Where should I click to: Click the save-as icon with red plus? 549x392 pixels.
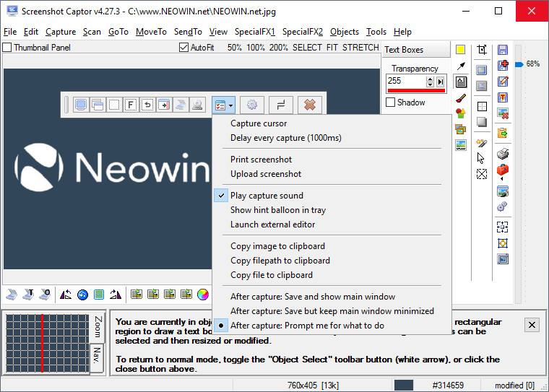point(503,66)
